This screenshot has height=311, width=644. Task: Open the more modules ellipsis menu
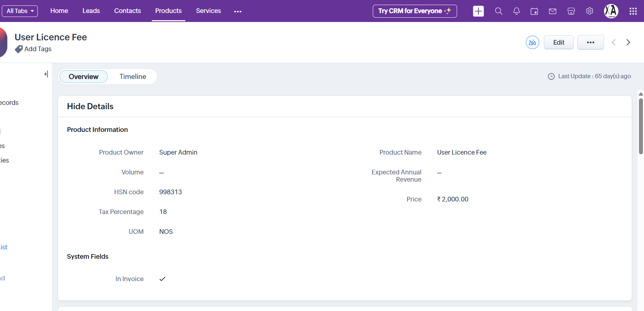pyautogui.click(x=238, y=12)
